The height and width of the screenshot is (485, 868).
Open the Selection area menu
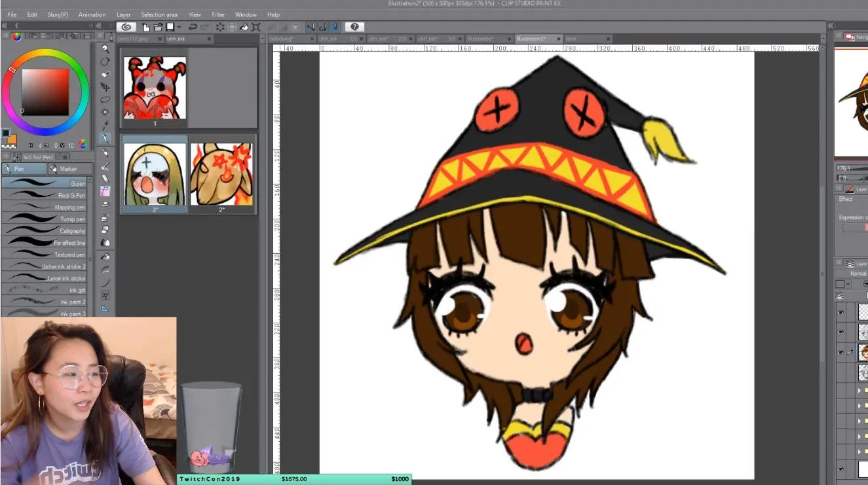click(159, 14)
